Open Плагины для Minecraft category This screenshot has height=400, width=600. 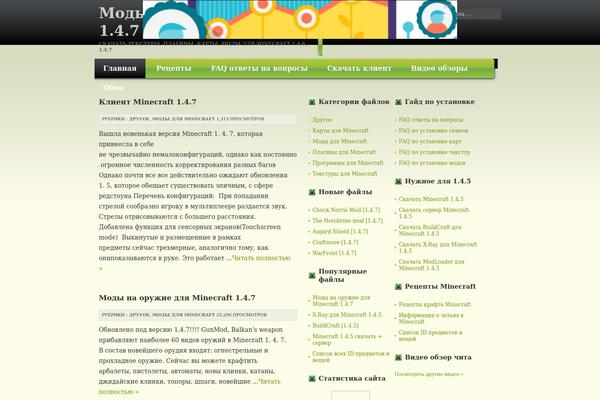[x=344, y=152]
